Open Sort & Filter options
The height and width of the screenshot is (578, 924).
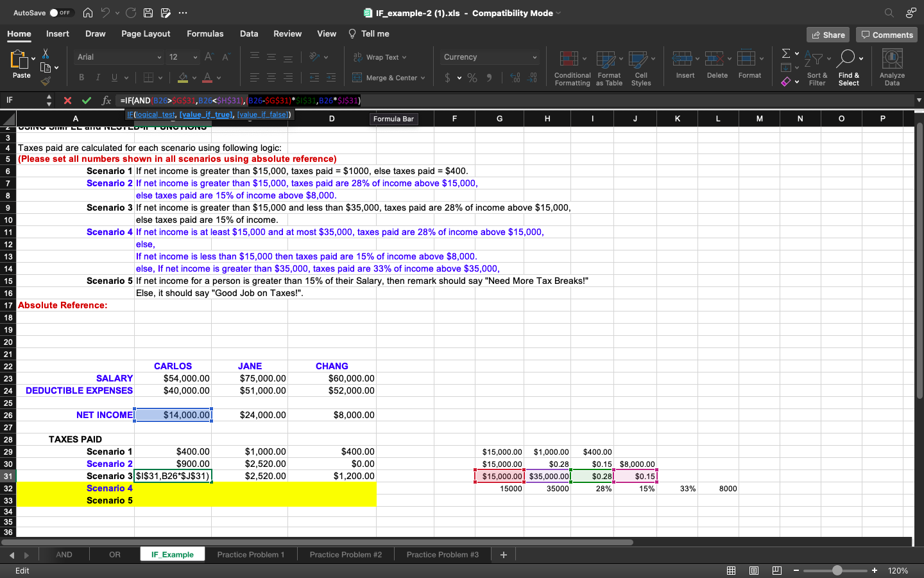(817, 67)
